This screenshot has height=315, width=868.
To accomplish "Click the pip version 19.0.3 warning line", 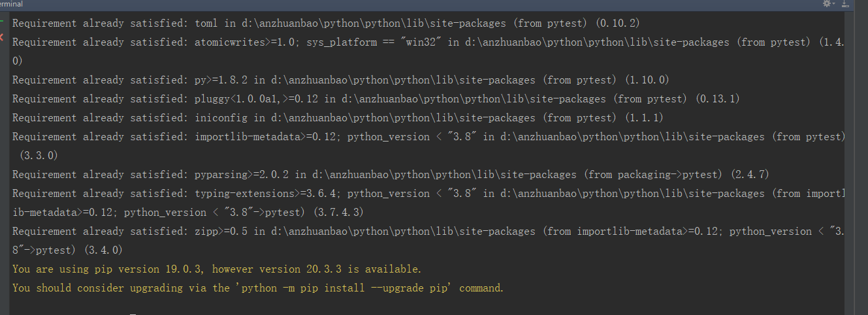I will pyautogui.click(x=217, y=269).
